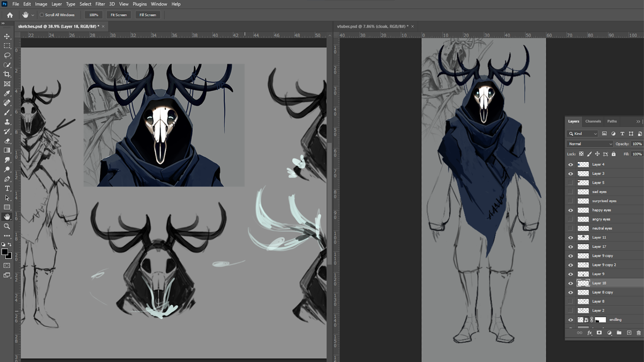The image size is (644, 362).
Task: Select the Crop tool
Action: 7,74
